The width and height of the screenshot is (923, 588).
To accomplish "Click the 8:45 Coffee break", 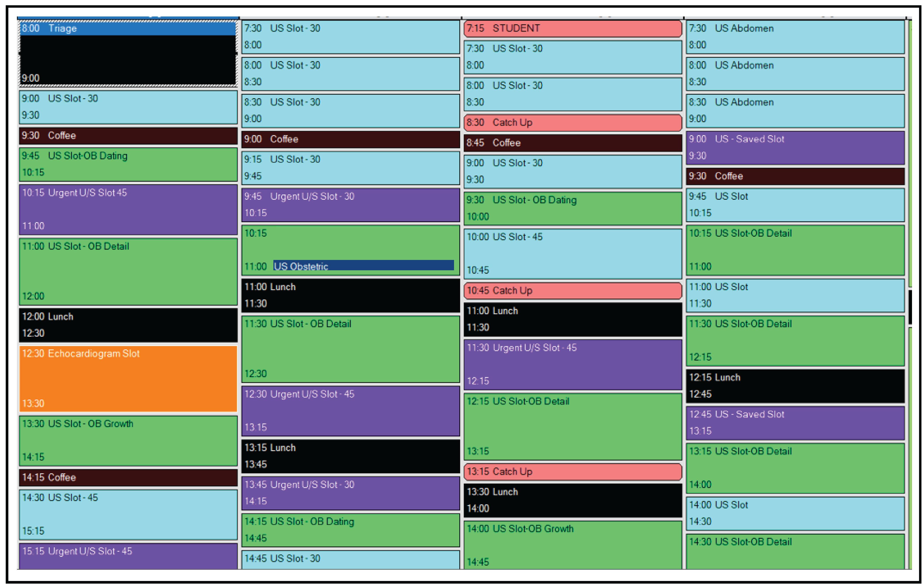I will click(x=572, y=143).
